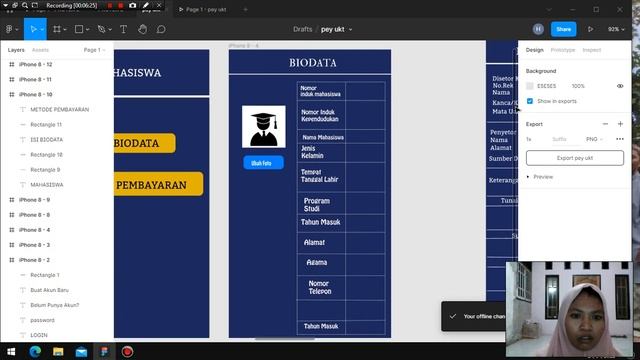The height and width of the screenshot is (360, 640).
Task: Open the Figma main menu icon
Action: pyautogui.click(x=9, y=29)
